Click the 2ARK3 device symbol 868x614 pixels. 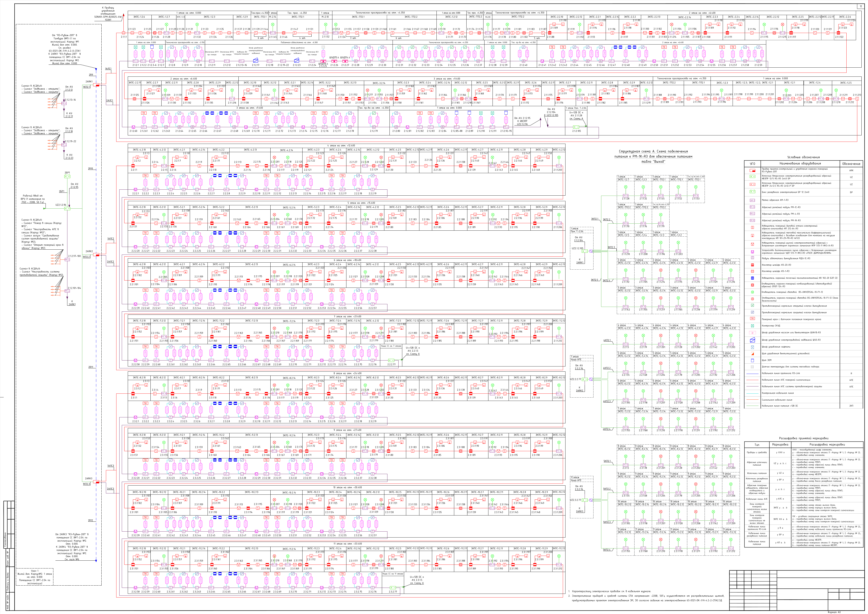[97, 482]
